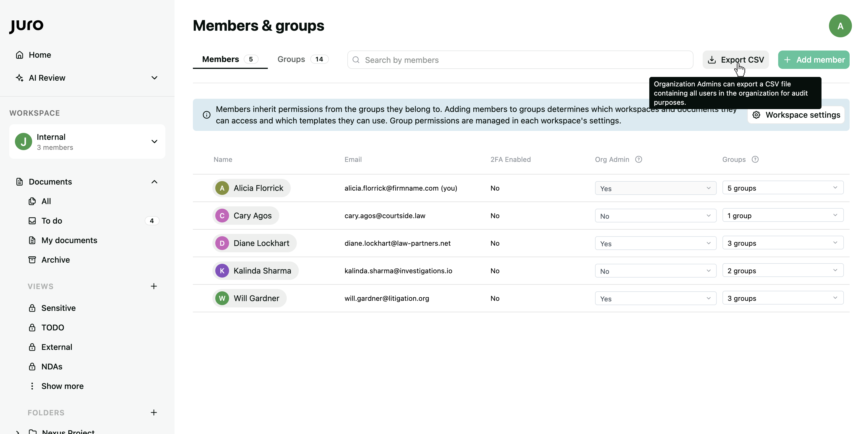Open Will Gardner Org Admin dropdown
868x434 pixels.
(655, 299)
